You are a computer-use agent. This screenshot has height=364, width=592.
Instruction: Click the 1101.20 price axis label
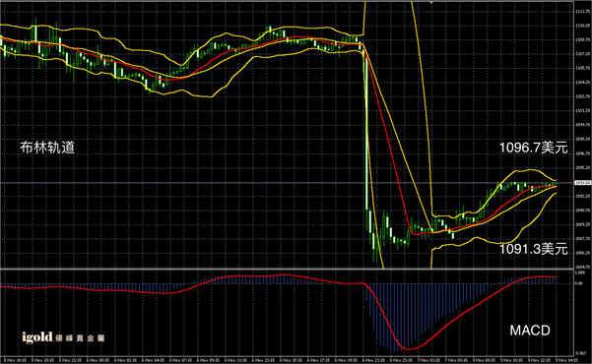tap(581, 111)
